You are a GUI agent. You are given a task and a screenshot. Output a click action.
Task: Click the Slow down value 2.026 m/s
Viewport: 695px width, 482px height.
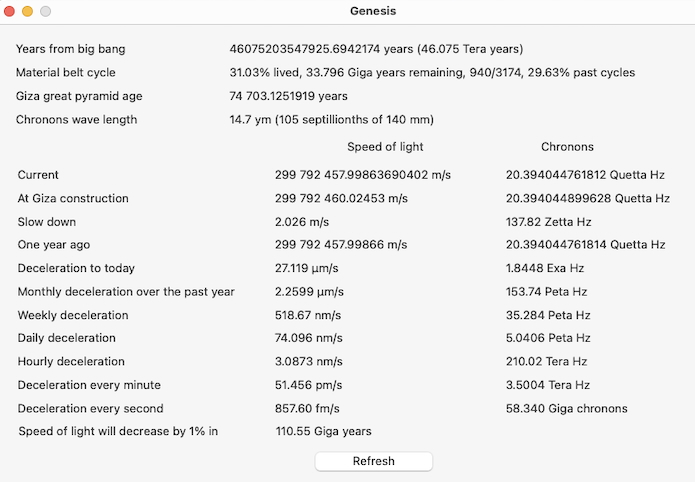tap(302, 222)
